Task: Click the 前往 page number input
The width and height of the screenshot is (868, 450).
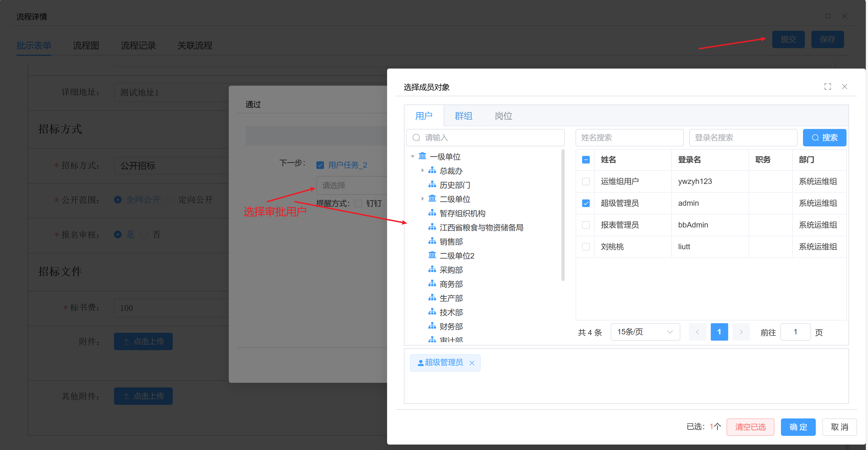Action: pos(795,332)
